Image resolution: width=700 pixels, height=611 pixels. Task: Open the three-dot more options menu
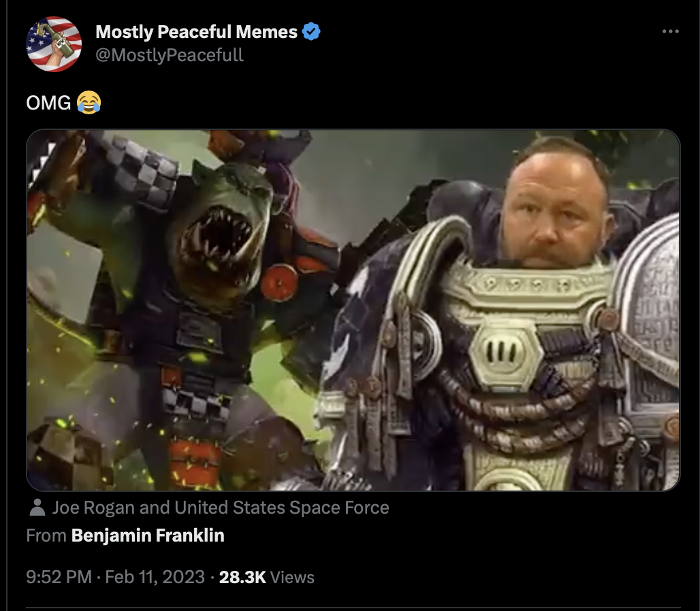coord(671,31)
